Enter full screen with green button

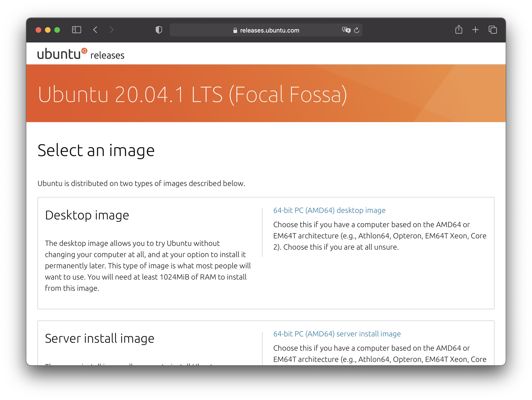(57, 30)
